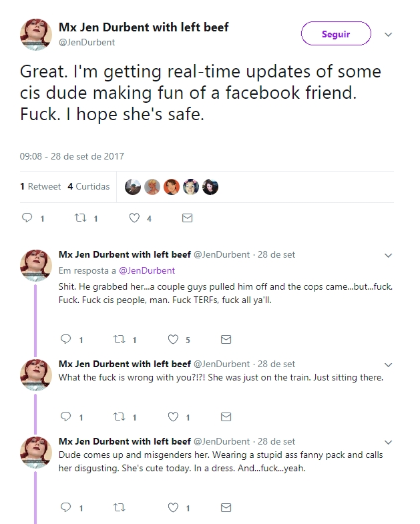Screen dimensions: 420x524
Task: View the 1 Retweet list
Action: tap(41, 186)
